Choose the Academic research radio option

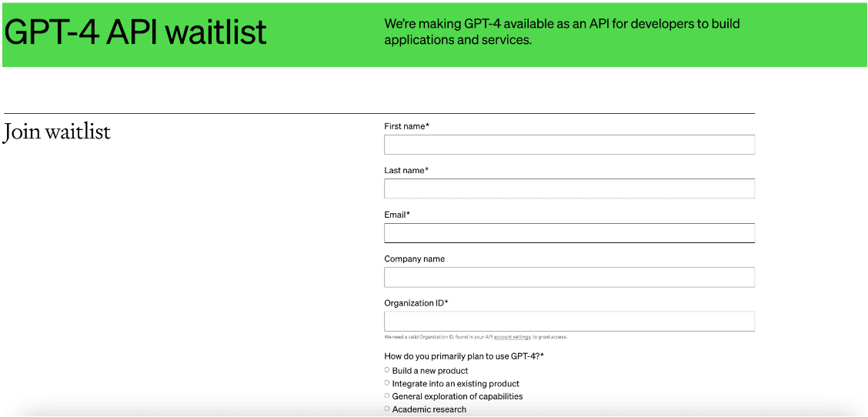pos(387,409)
